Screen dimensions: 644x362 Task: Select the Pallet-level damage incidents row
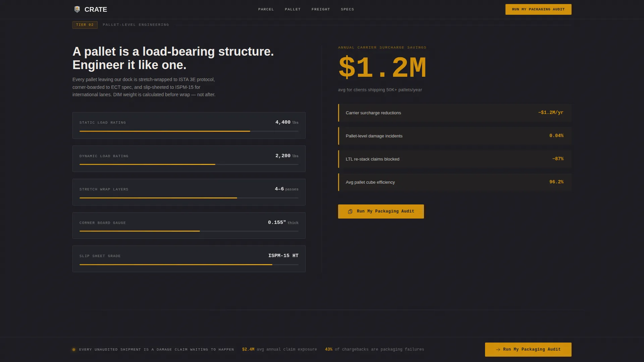455,136
